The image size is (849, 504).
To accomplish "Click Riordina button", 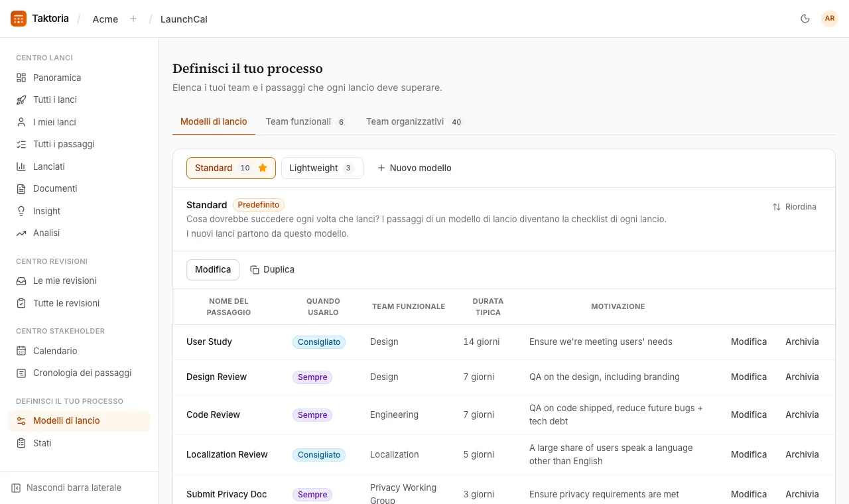I will pos(795,207).
